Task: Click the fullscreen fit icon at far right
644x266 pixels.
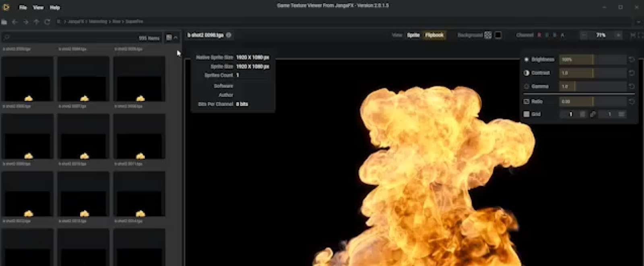Action: click(x=641, y=35)
